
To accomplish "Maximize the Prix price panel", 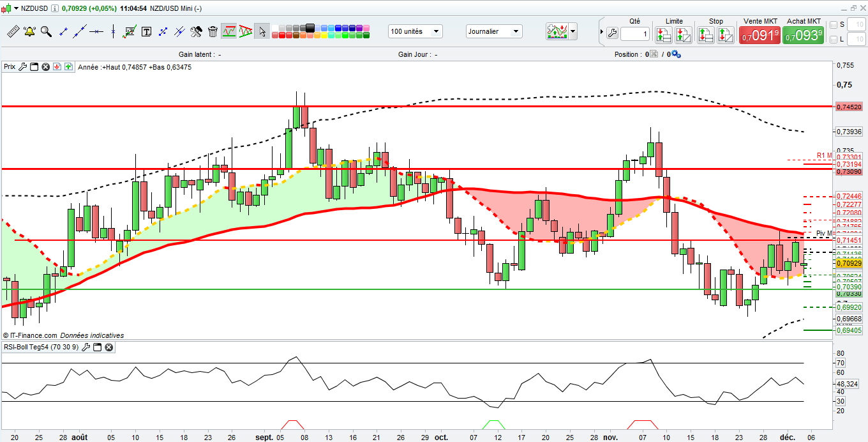I will point(34,66).
